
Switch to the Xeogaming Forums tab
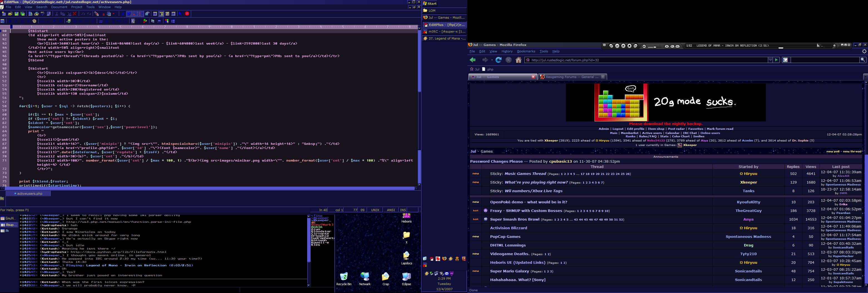[x=571, y=77]
